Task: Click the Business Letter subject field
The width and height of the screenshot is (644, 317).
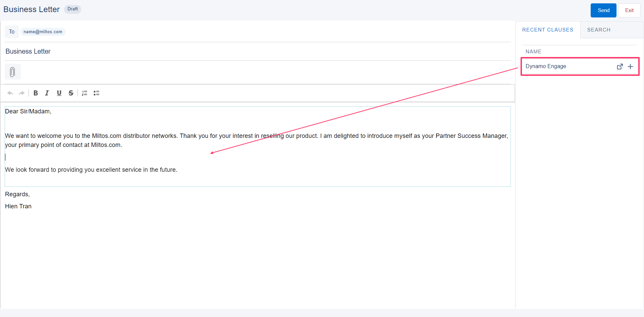Action: 28,51
